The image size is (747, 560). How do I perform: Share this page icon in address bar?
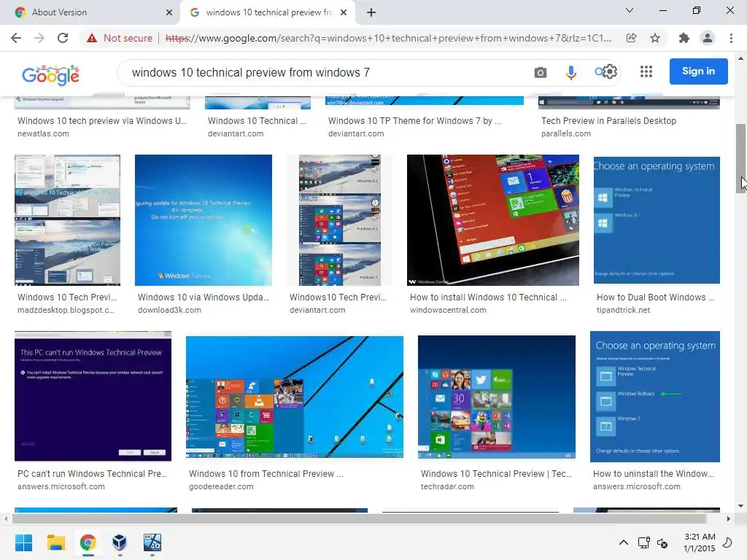[x=631, y=38]
